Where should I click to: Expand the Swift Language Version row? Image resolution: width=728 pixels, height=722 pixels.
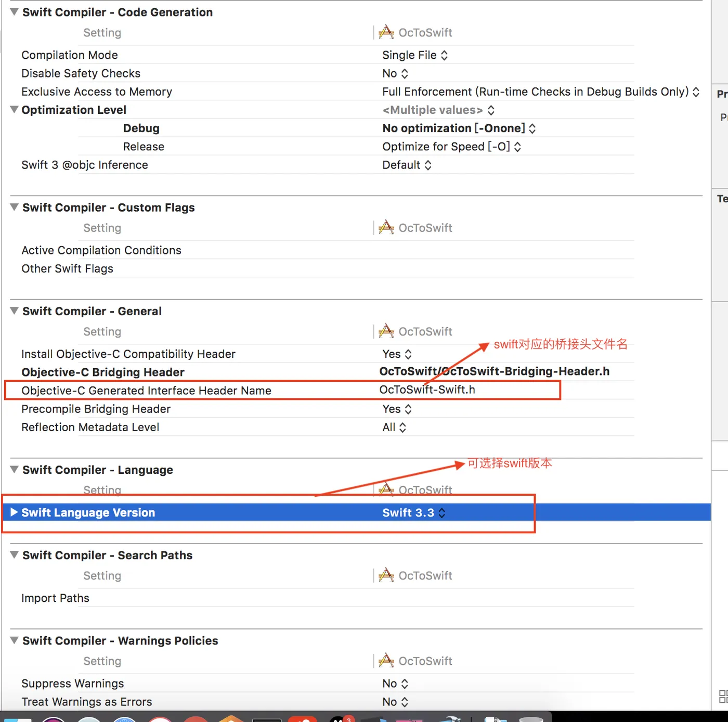(x=15, y=512)
